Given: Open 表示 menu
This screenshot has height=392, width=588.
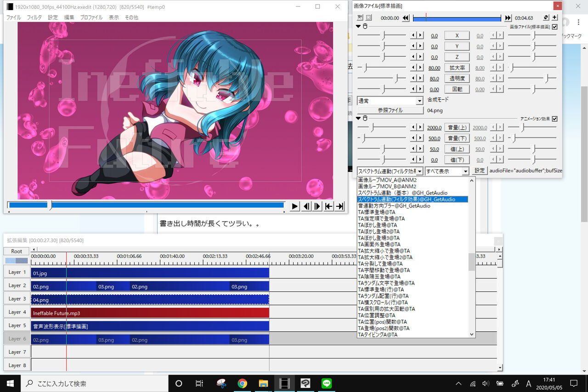Looking at the screenshot, I should click(113, 17).
